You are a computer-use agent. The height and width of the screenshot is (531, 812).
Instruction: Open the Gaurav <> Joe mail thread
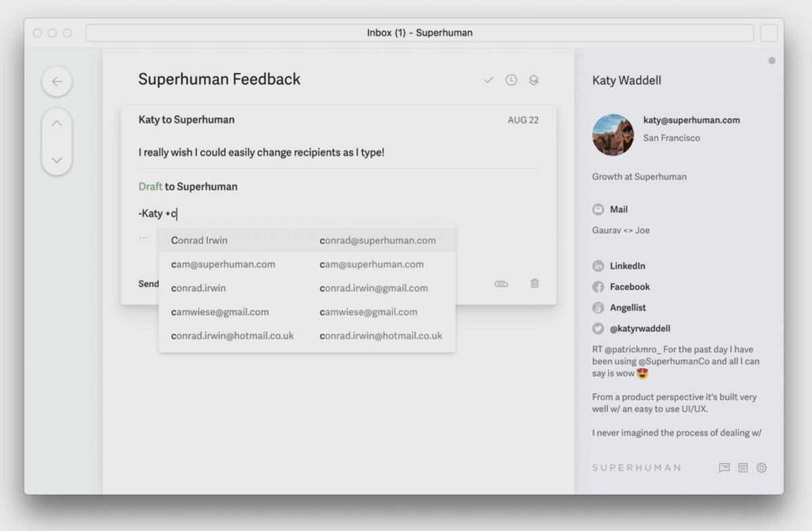tap(621, 230)
